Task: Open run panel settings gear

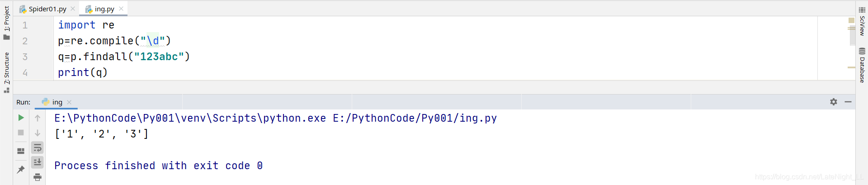Action: [x=834, y=102]
